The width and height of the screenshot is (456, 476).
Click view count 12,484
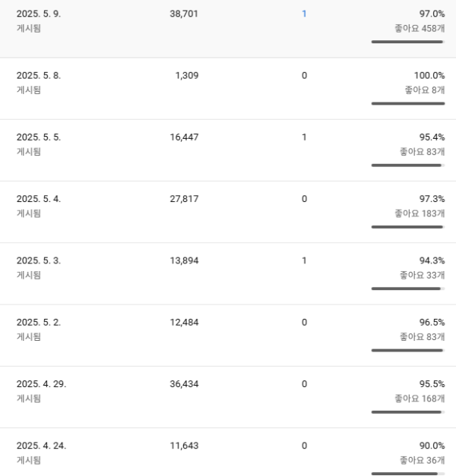coord(184,322)
